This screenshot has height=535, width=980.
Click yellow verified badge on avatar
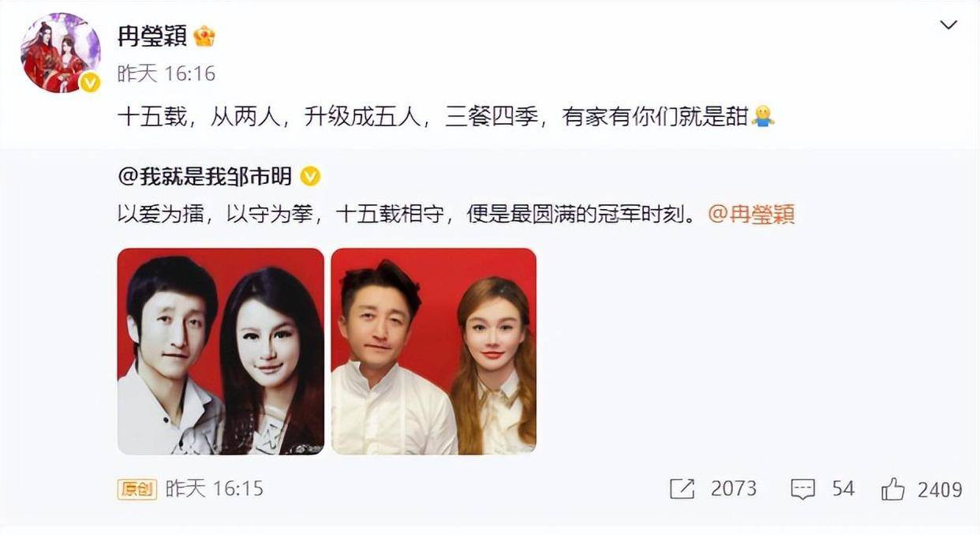[x=90, y=82]
